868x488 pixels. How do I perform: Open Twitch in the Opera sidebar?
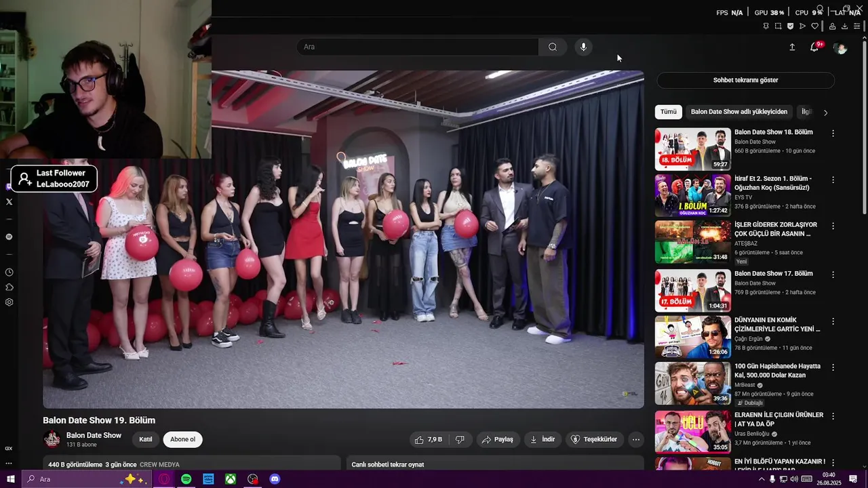[x=9, y=186]
